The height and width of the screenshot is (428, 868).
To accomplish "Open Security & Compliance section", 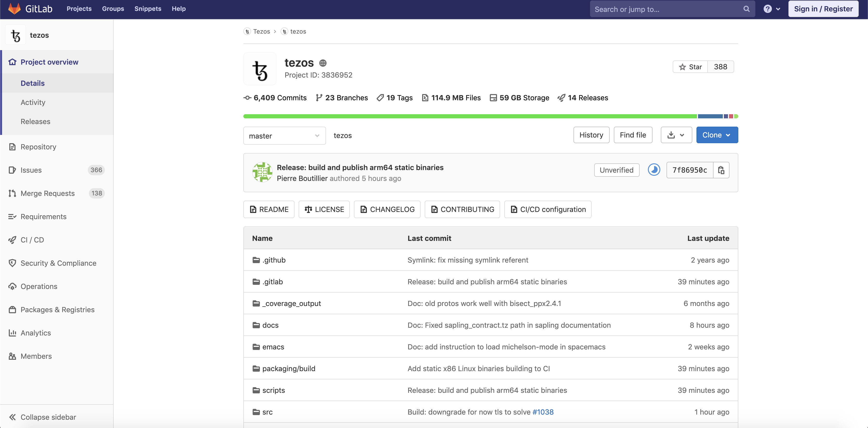I will pos(58,263).
